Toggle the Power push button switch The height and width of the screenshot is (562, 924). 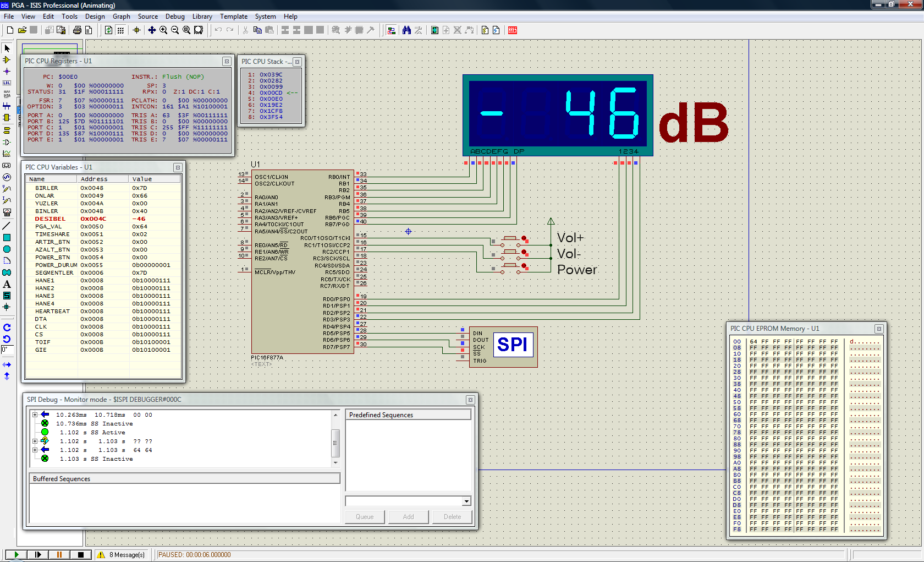510,266
